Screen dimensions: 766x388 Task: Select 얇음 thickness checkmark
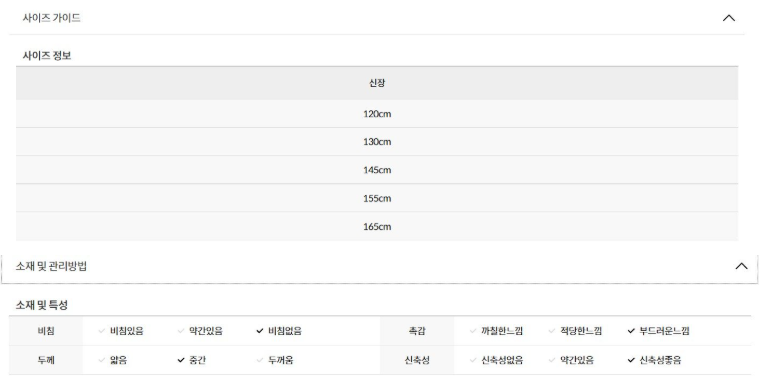(x=112, y=360)
